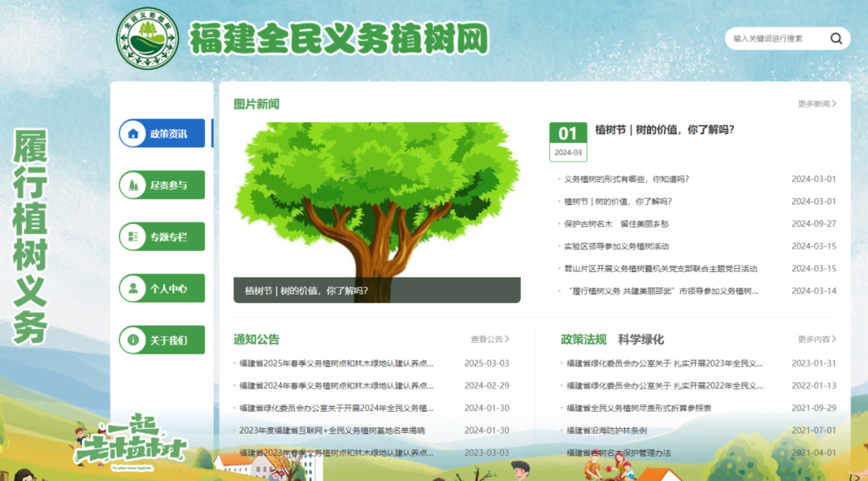Open policy item 扎实开展2022年全民义务植树
The height and width of the screenshot is (481, 868).
pyautogui.click(x=665, y=386)
